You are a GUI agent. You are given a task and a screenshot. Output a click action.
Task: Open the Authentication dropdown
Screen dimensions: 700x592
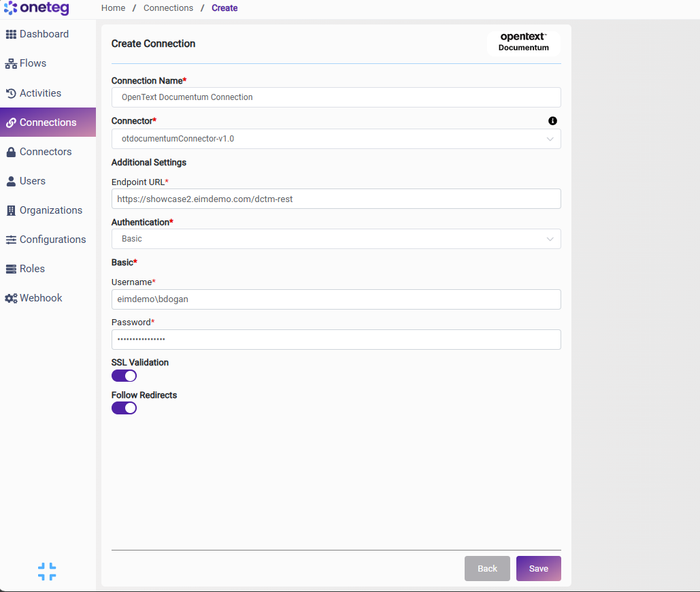(336, 239)
